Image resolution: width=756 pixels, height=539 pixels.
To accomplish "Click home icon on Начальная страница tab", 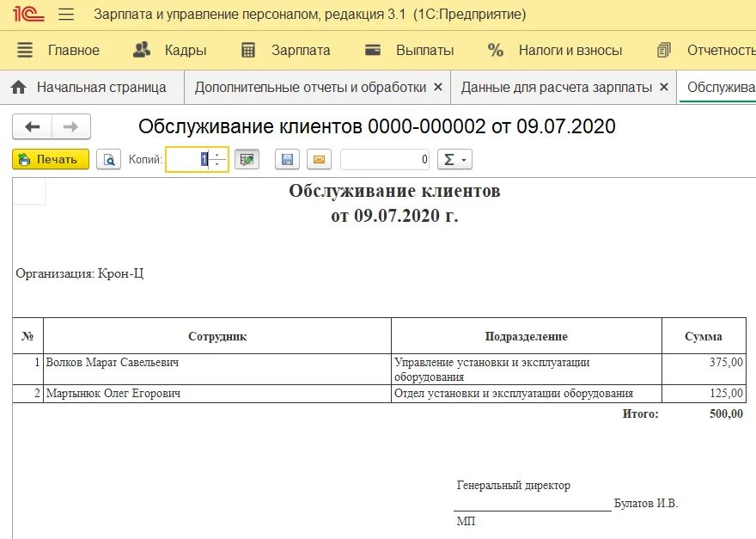I will click(18, 88).
